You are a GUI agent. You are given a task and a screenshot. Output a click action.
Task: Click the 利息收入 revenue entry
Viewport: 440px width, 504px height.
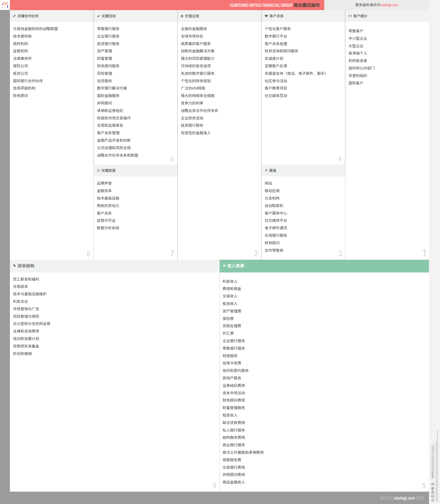click(x=230, y=281)
